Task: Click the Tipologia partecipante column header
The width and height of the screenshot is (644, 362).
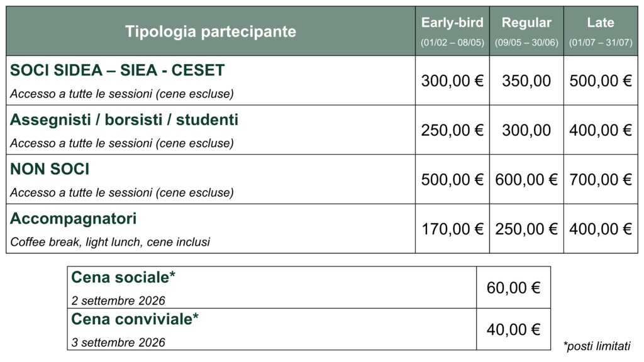Action: (210, 31)
